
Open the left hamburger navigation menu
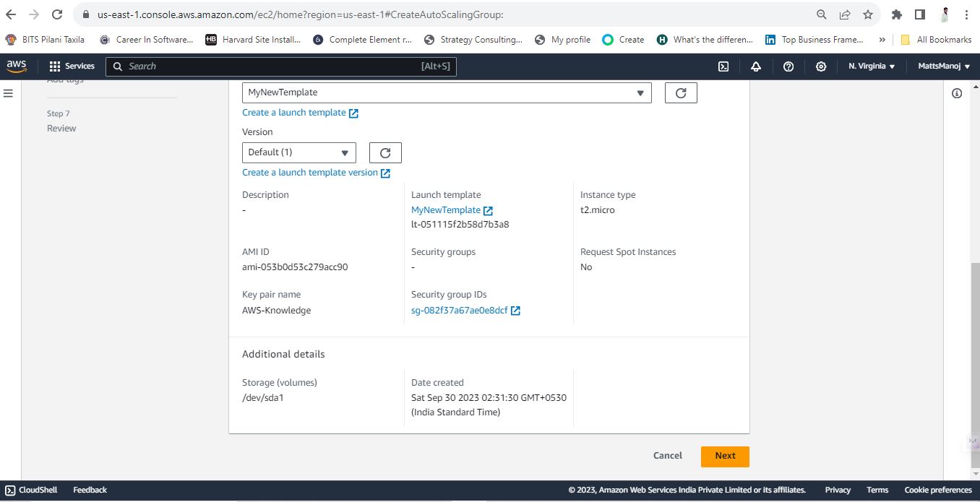point(9,93)
